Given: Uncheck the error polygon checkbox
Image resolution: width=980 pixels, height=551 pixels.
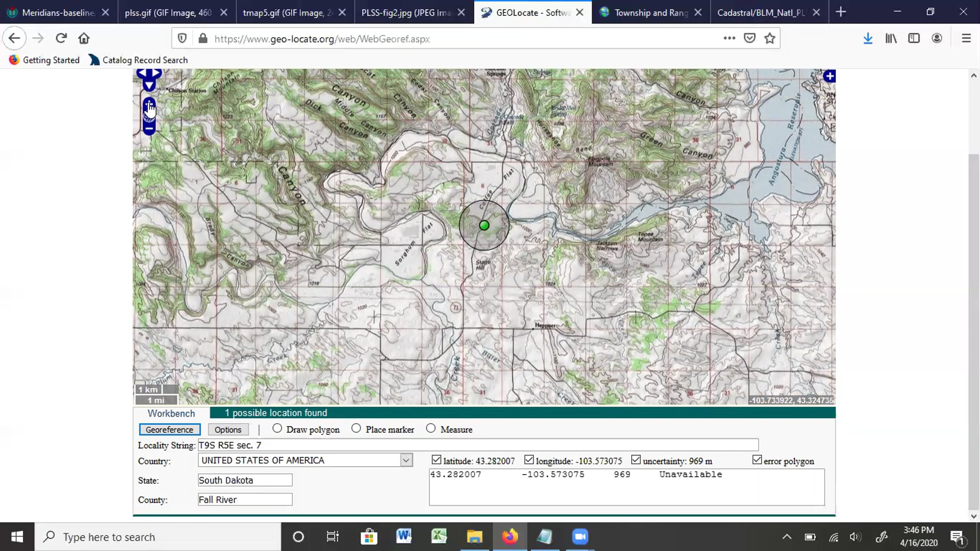Looking at the screenshot, I should click(757, 460).
